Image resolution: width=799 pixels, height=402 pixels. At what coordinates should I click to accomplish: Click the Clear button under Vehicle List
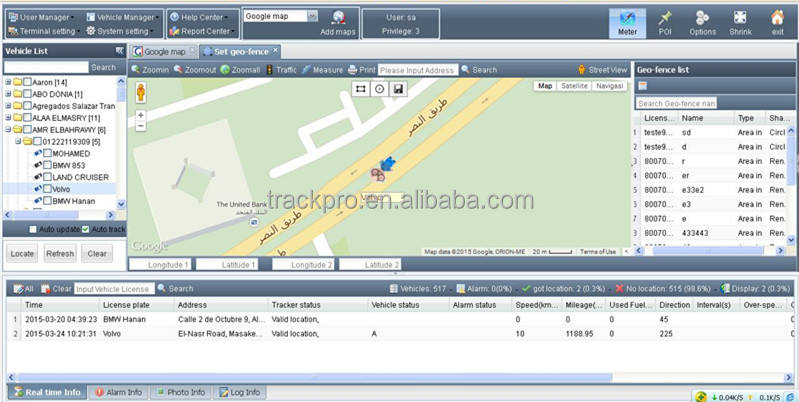(x=97, y=253)
